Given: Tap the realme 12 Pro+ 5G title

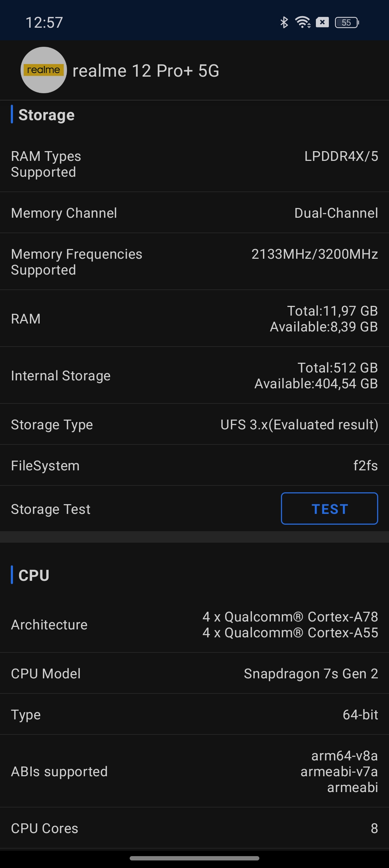Looking at the screenshot, I should [146, 71].
